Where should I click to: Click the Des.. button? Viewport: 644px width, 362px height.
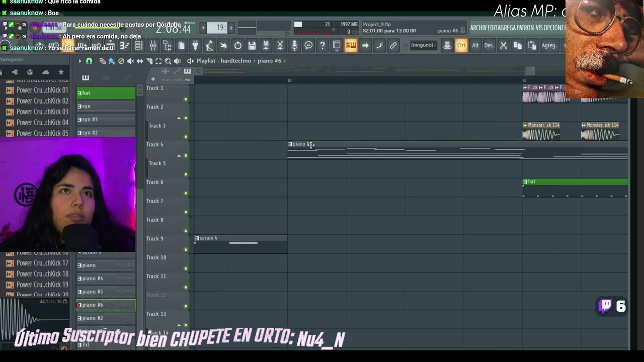point(489,46)
